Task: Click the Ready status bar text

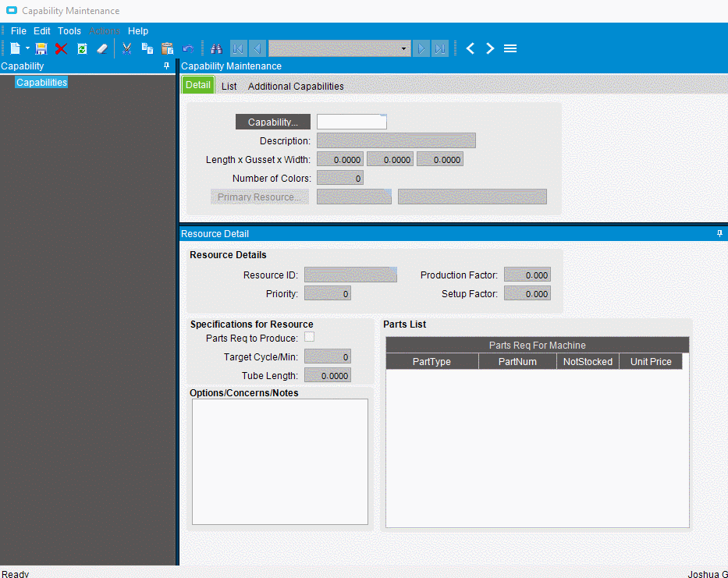Action: pos(16,574)
